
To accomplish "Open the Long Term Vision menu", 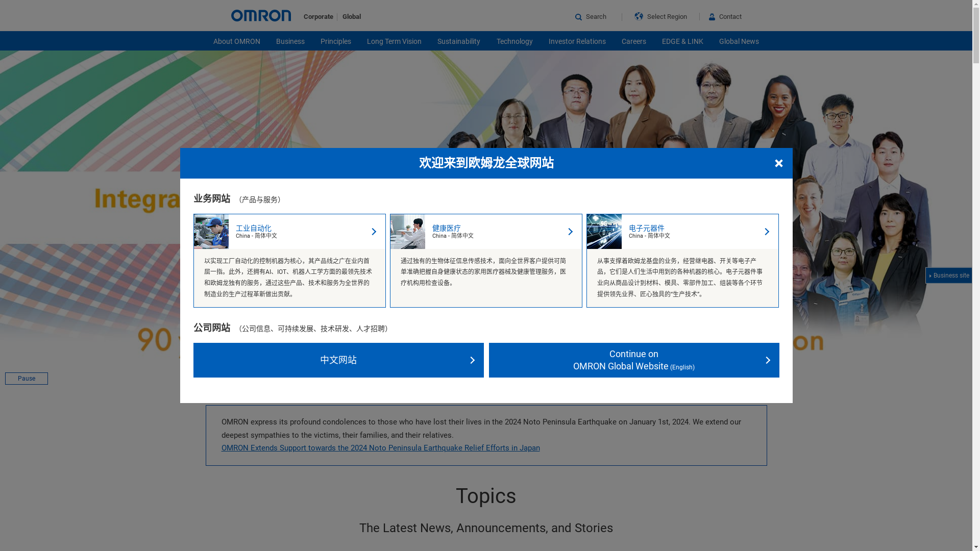I will [394, 41].
